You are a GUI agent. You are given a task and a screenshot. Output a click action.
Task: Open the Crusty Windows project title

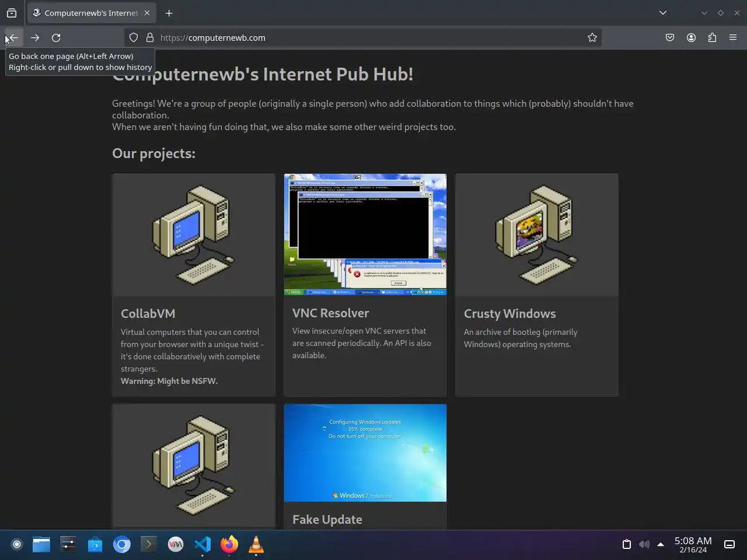pos(509,313)
